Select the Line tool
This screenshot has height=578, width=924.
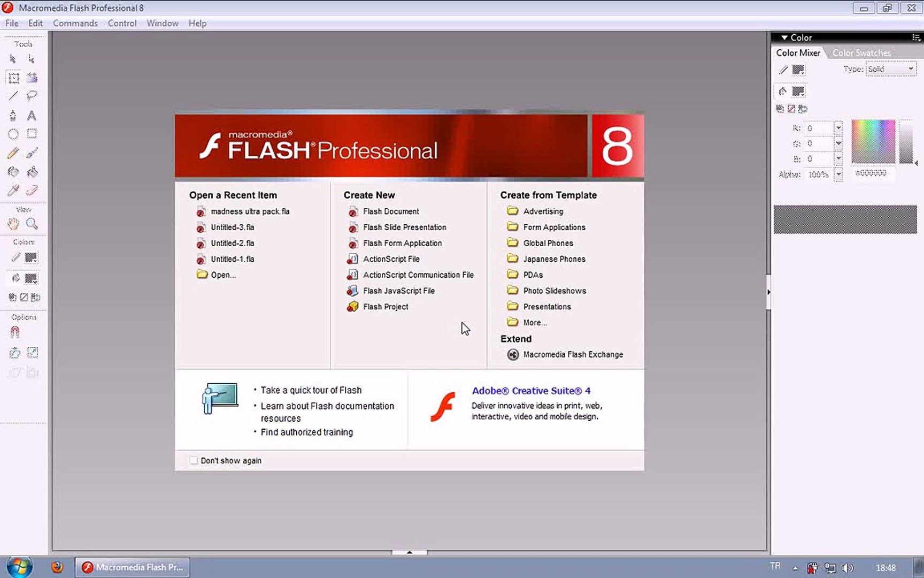pos(13,96)
